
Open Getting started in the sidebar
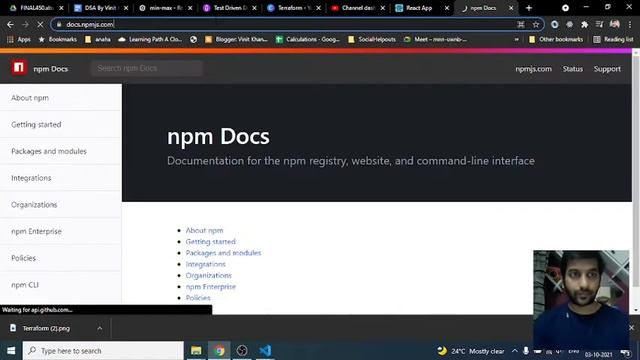(61, 124)
